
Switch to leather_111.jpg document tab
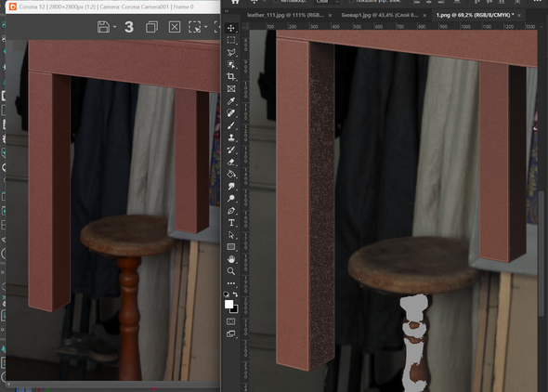click(x=285, y=15)
